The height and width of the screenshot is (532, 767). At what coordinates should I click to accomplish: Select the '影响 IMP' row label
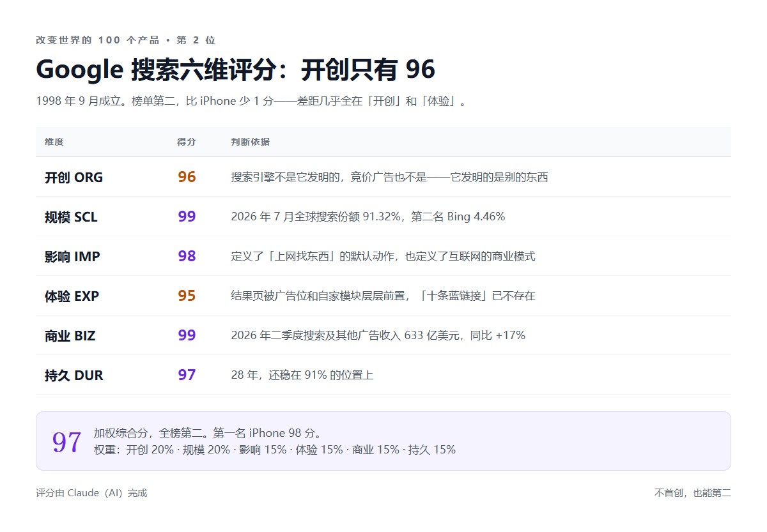72,257
